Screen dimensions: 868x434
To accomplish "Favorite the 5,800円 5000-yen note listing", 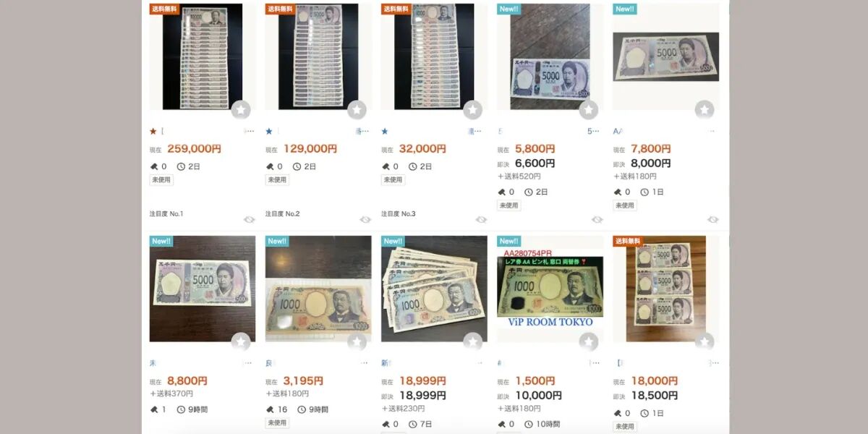I will point(588,110).
